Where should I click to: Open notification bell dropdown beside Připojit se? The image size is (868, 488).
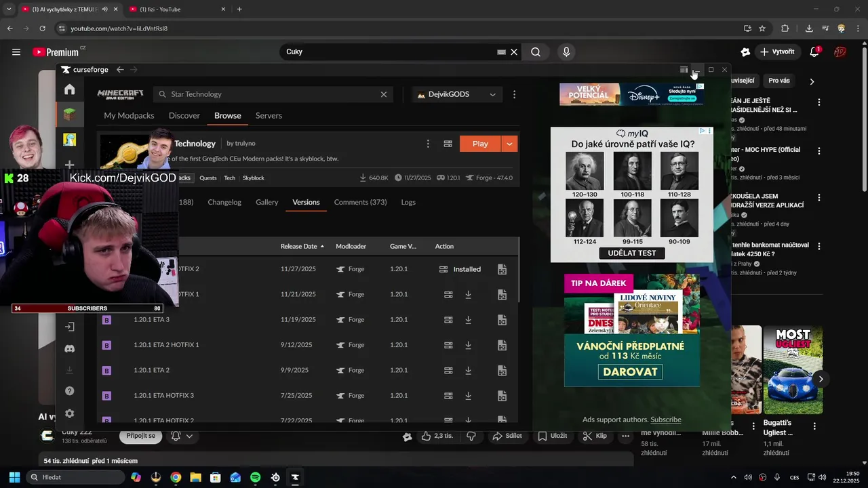(x=183, y=436)
